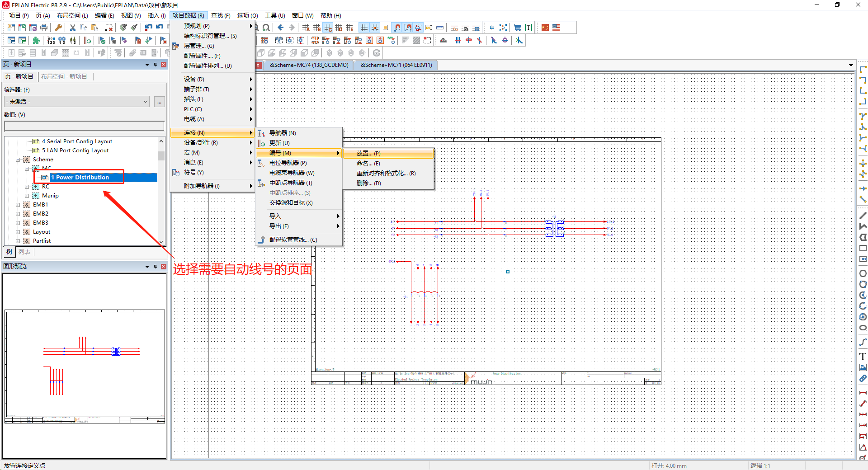
Task: Click the graphical preview thumbnail
Action: pos(85,367)
